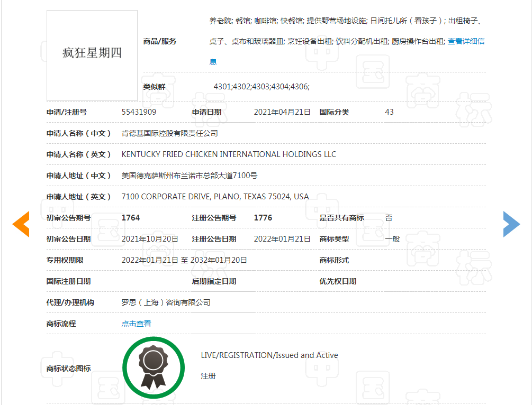Viewport: 532px width, 405px height.
Task: Select KENTUCKY FRIED CHICKEN INTERNATIONAL HOLDINGS LLC text
Action: point(229,154)
